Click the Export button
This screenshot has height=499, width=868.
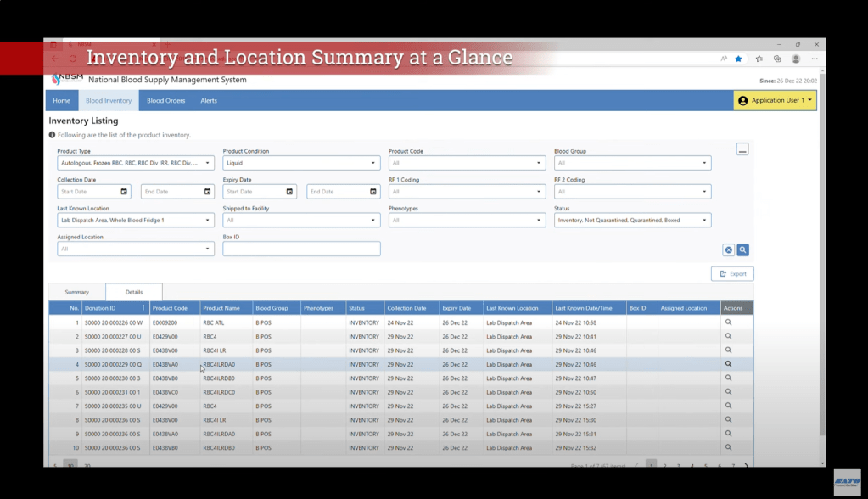tap(732, 273)
